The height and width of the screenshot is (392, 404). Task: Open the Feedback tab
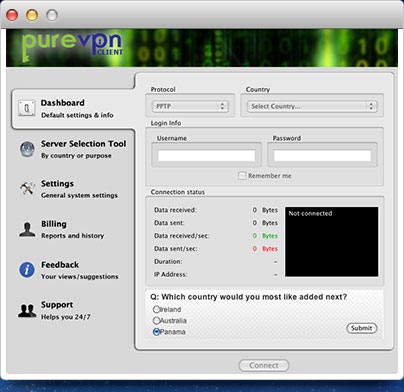pyautogui.click(x=73, y=270)
